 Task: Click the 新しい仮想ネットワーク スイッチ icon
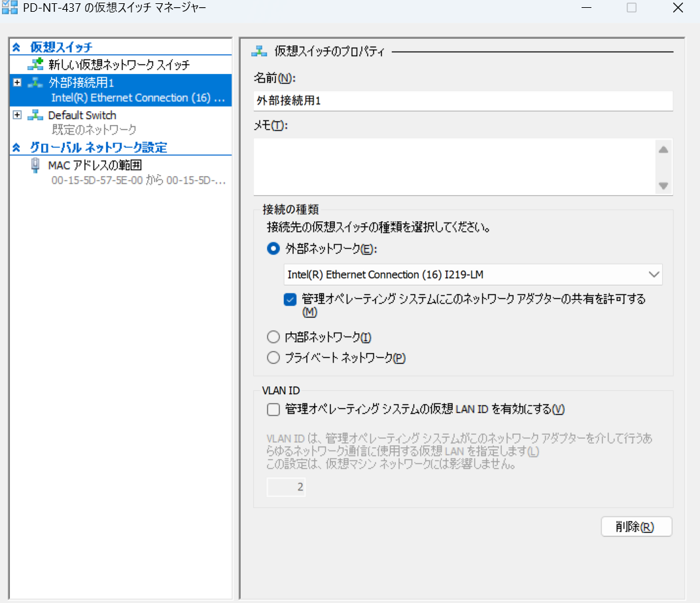[35, 65]
